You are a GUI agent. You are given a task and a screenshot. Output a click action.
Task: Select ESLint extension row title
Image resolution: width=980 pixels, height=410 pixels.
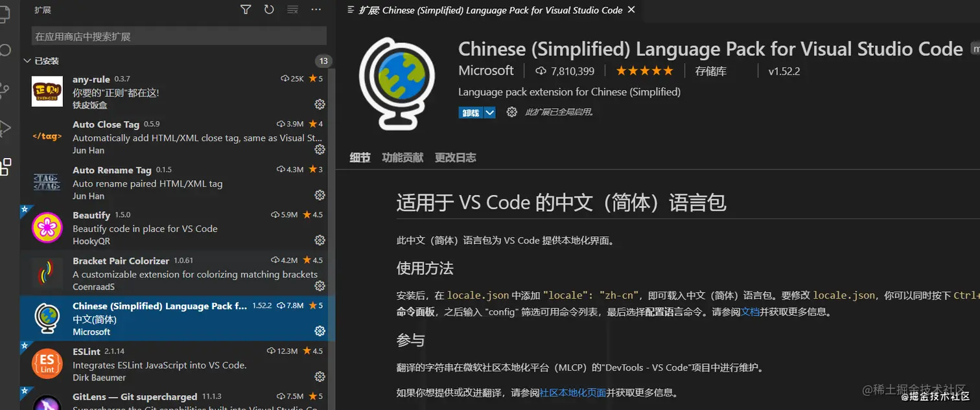pos(86,351)
